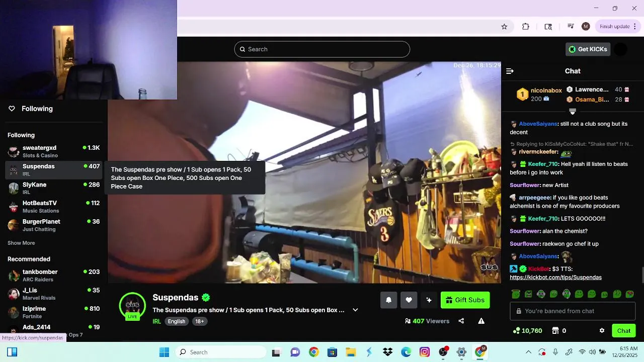The image size is (644, 362).
Task: Expand the gift leaderboard chevron in chat
Action: 573,112
